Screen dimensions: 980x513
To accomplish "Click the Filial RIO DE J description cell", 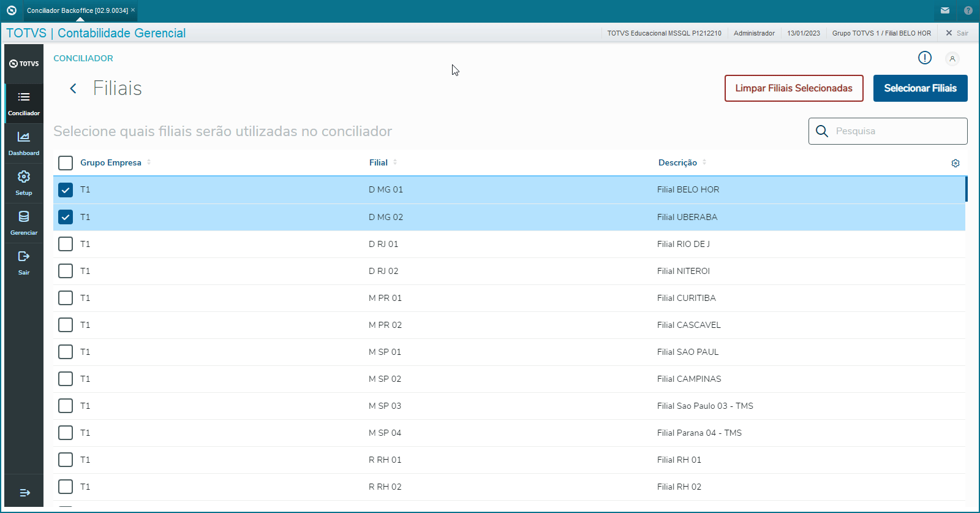I will coord(684,244).
